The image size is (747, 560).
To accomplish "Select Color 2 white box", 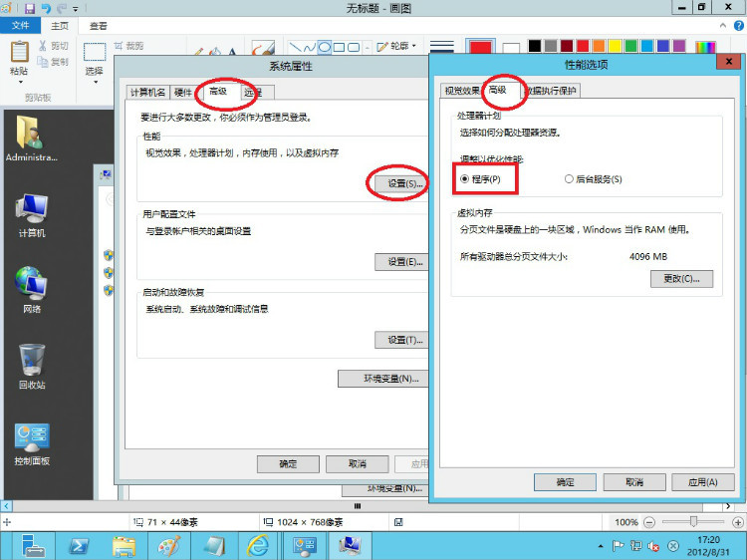I will 511,48.
